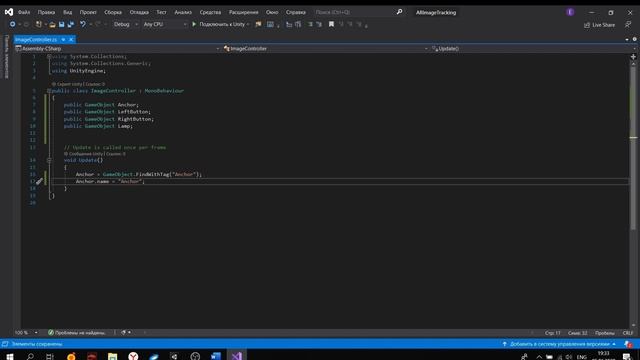Screen dimensions: 640x360
Task: Click the bookmark toolbar icon
Action: click(x=331, y=24)
